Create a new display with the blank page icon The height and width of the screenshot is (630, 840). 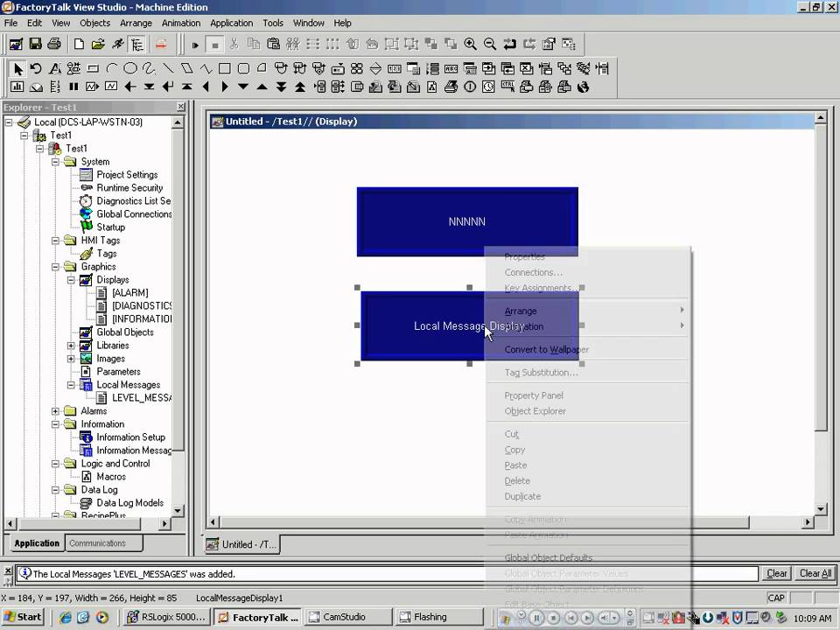[x=79, y=44]
